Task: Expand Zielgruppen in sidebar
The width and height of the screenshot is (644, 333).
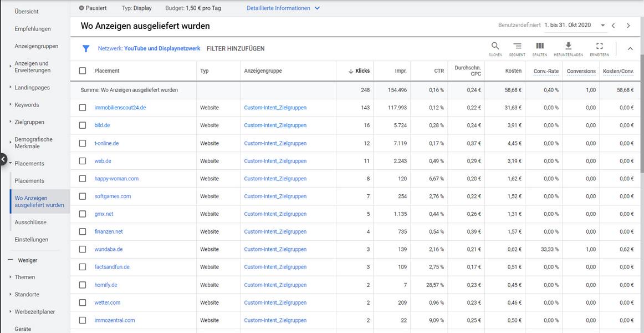Action: coord(11,122)
